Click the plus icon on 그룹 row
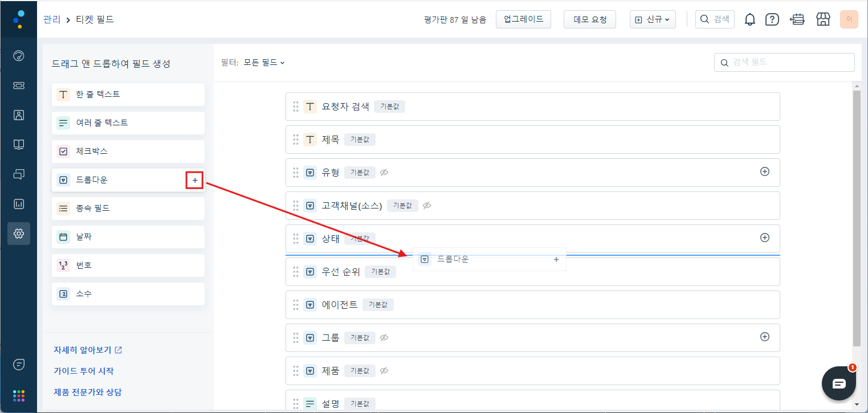Screen dimensions: 868x413 [x=765, y=337]
